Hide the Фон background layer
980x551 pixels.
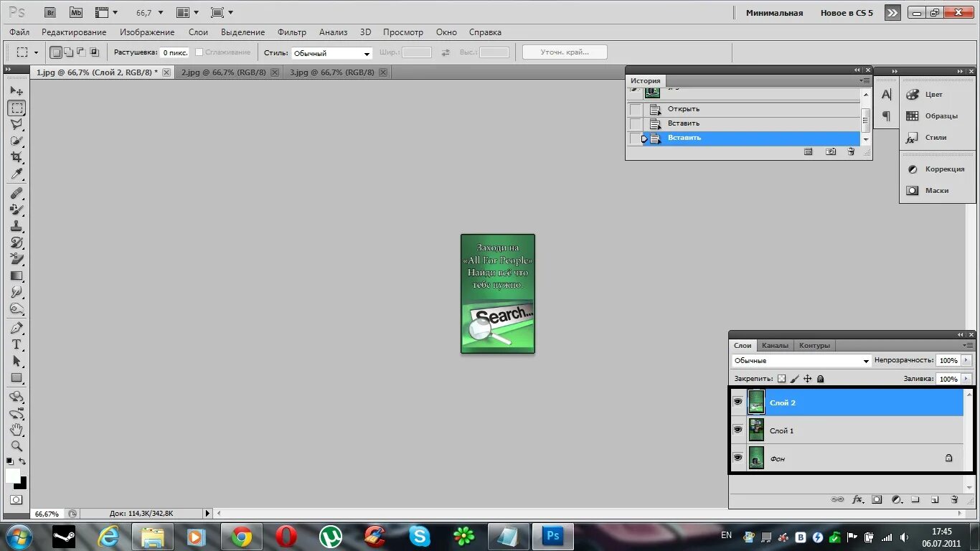pos(738,458)
